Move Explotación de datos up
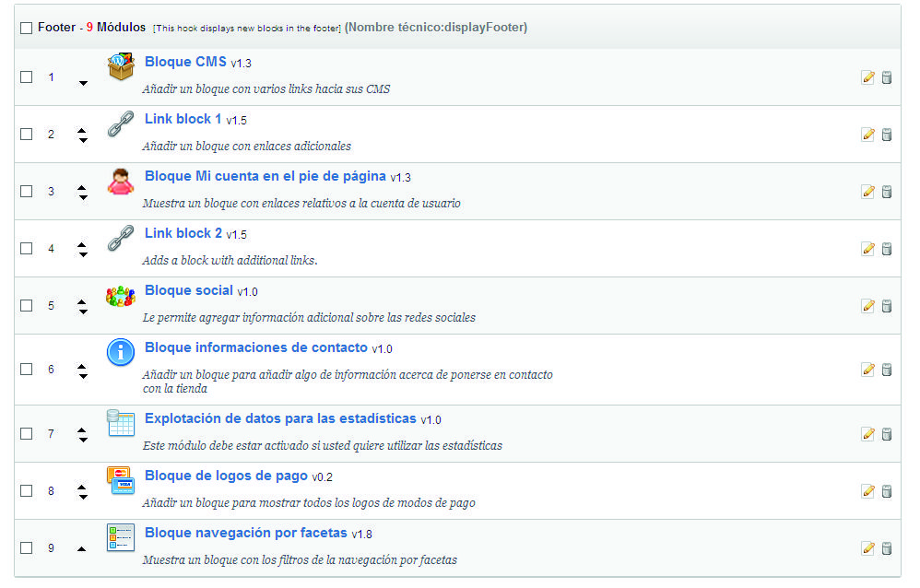 click(x=82, y=429)
